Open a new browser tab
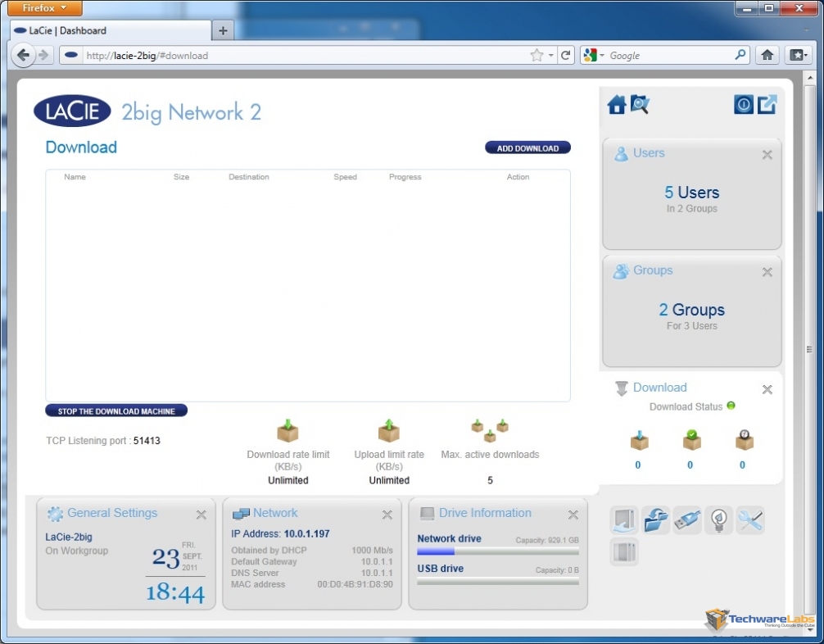The height and width of the screenshot is (644, 824). pos(223,31)
